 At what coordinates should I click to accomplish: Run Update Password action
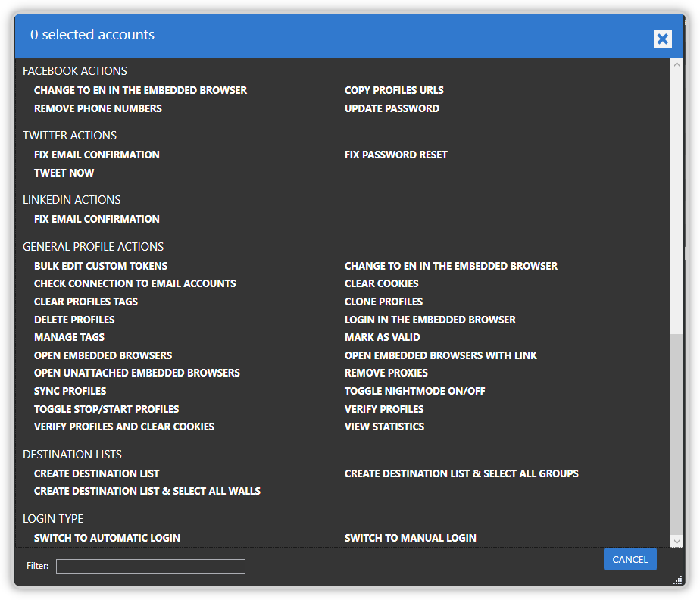tap(392, 108)
